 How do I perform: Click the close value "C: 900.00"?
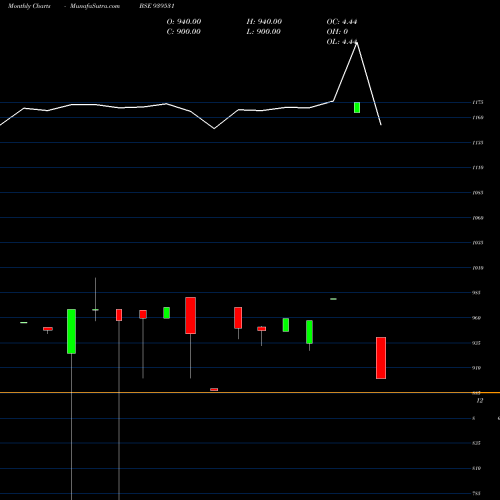click(184, 32)
